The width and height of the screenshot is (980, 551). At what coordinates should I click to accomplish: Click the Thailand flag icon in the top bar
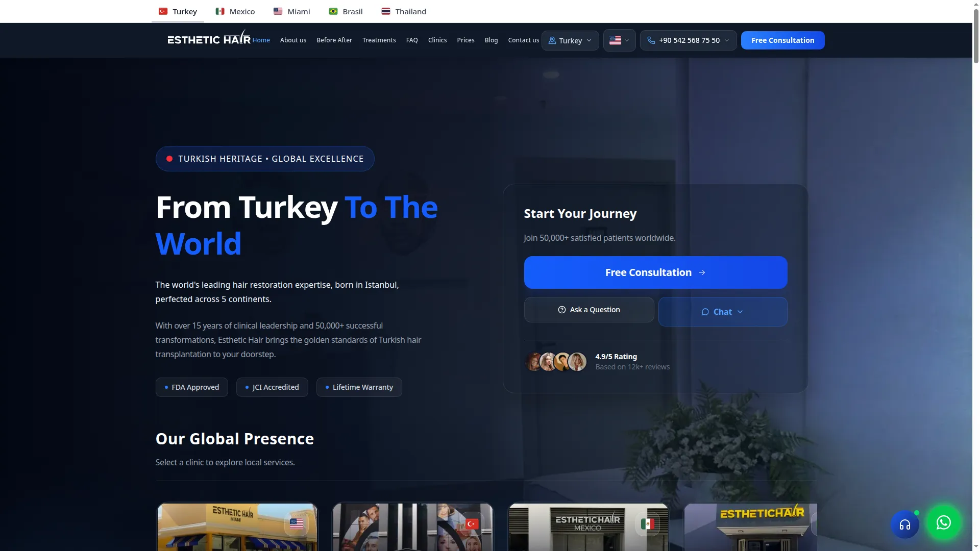point(386,11)
